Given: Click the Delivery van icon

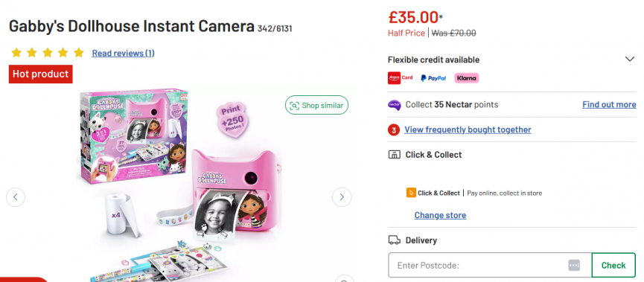Looking at the screenshot, I should [x=394, y=240].
